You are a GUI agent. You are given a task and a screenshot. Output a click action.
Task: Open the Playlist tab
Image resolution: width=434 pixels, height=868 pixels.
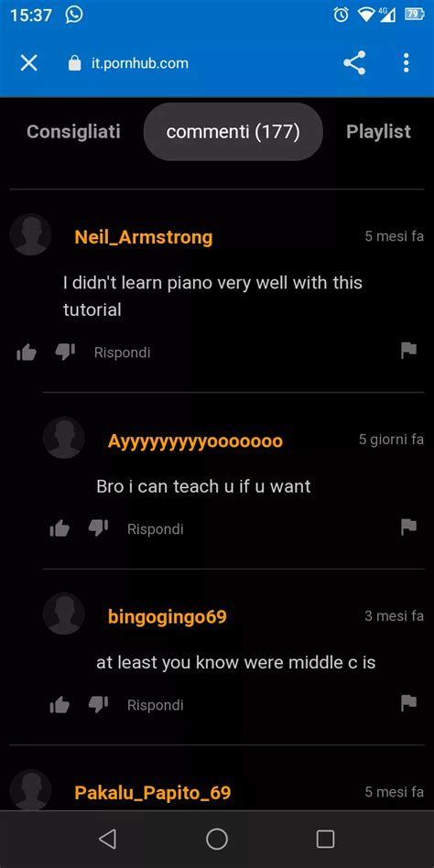tap(379, 132)
